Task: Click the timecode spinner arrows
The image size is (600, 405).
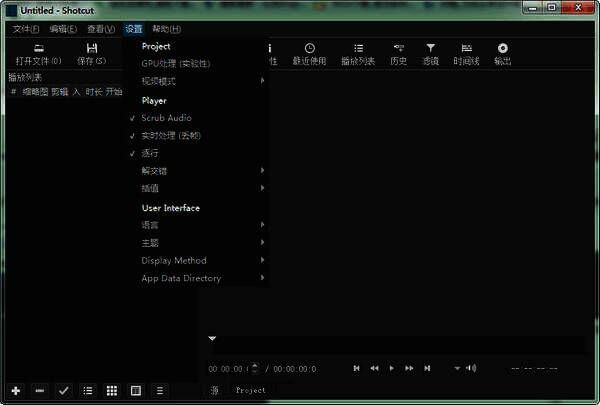Action: (255, 369)
